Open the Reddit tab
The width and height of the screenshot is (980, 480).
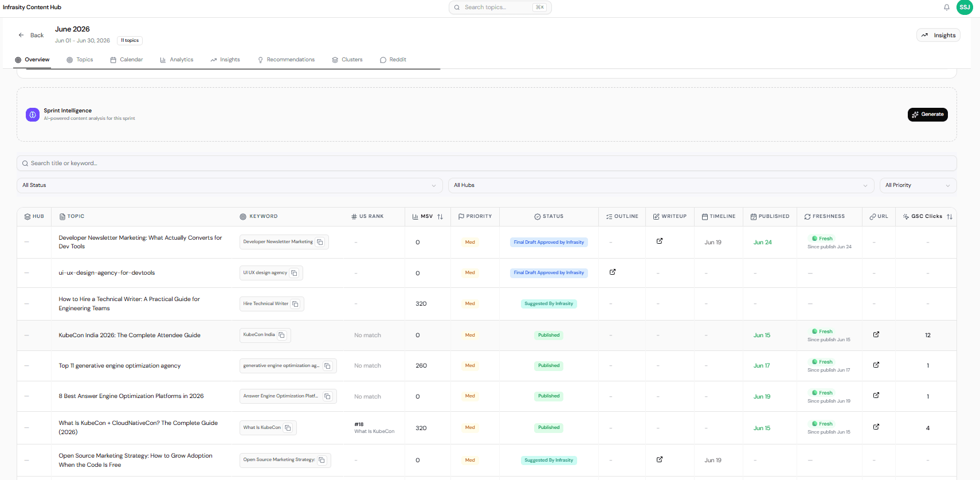tap(393, 60)
